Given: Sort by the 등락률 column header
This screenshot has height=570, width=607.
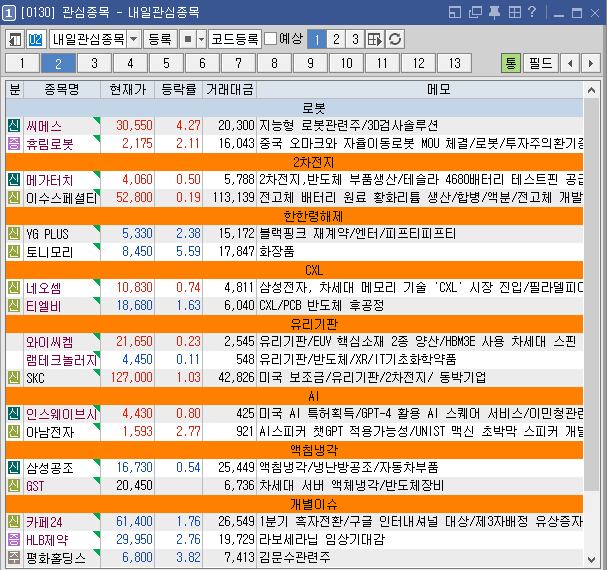Looking at the screenshot, I should point(178,90).
